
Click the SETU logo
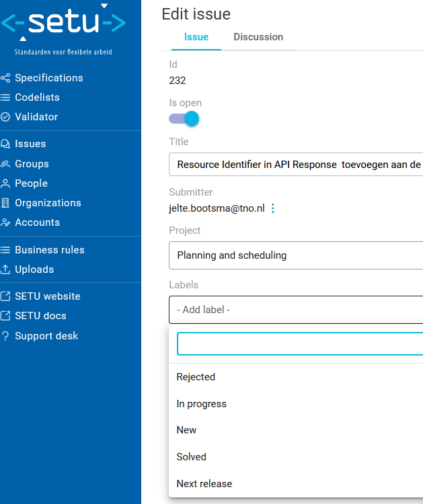[x=63, y=29]
